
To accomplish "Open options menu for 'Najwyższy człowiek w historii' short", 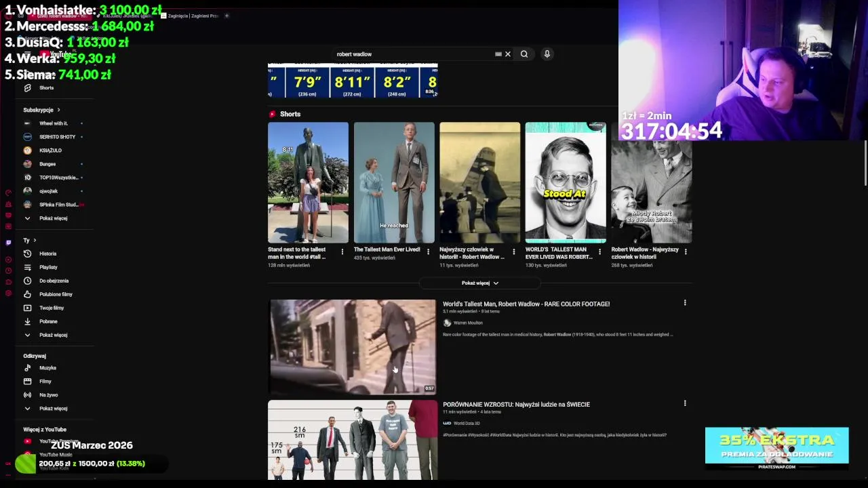I will tap(514, 252).
